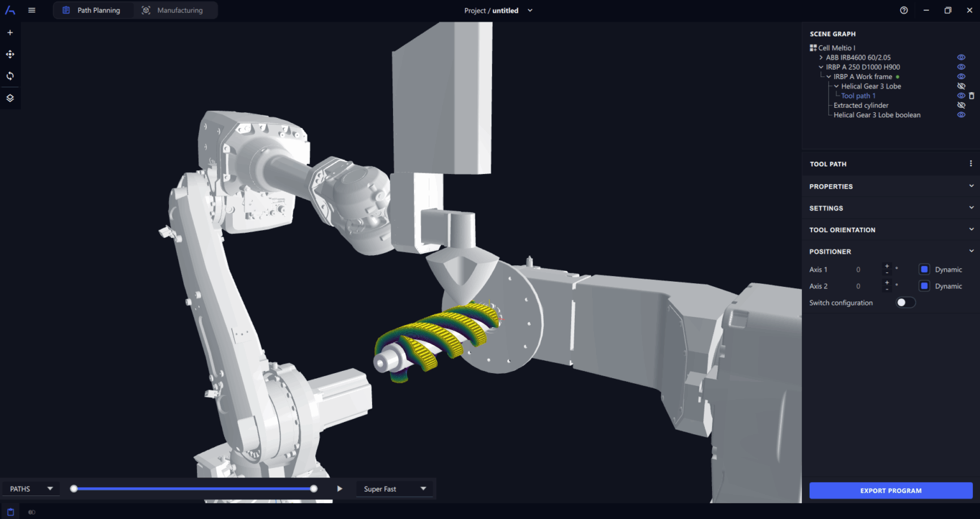Open the simulation speed dropdown showing Super Fast
The width and height of the screenshot is (980, 519).
coord(394,488)
